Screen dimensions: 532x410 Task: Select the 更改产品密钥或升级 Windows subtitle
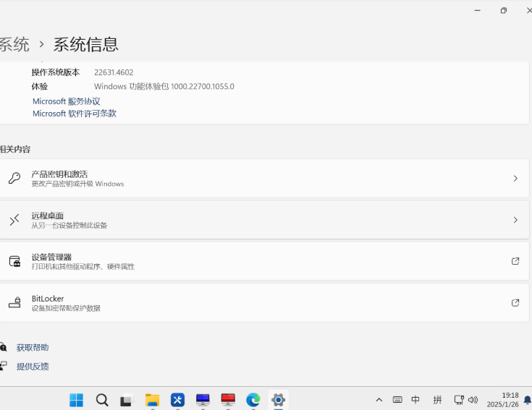click(77, 184)
